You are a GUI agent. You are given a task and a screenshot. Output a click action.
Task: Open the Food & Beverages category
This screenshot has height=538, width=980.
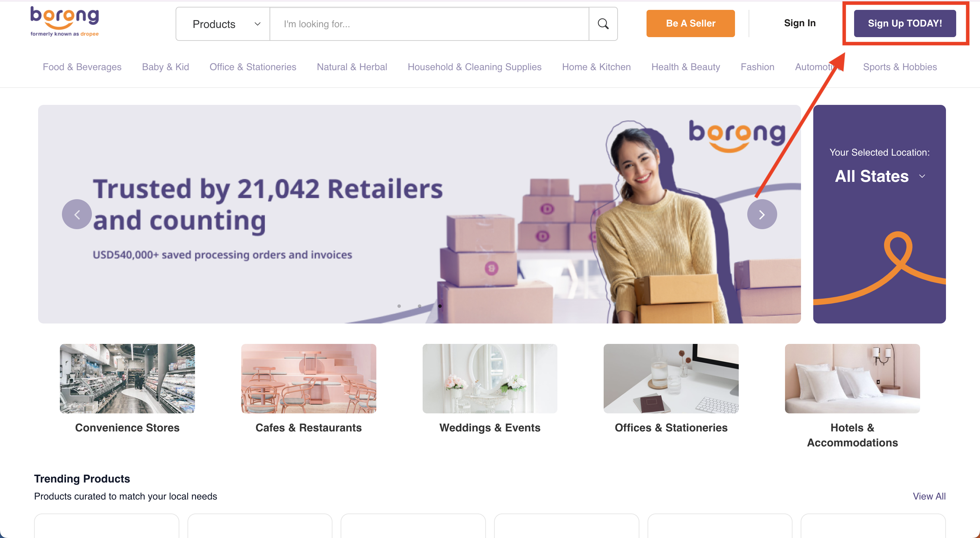coord(82,67)
